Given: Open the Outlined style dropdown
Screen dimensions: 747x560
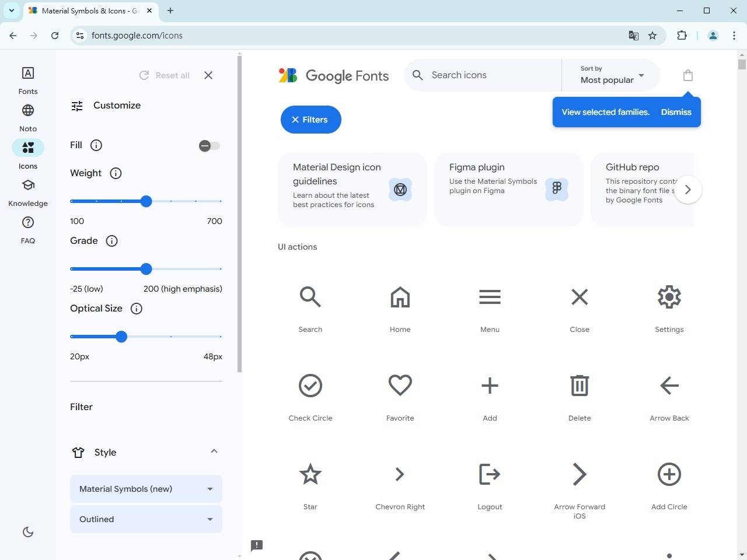Looking at the screenshot, I should coord(146,519).
